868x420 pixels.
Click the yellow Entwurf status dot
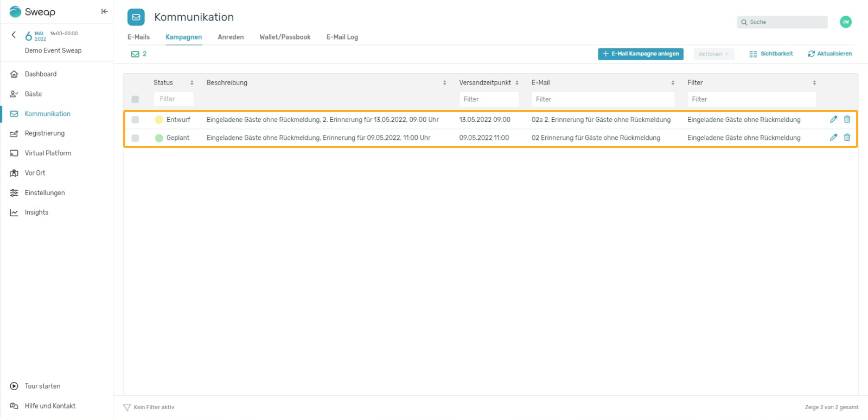click(x=159, y=120)
